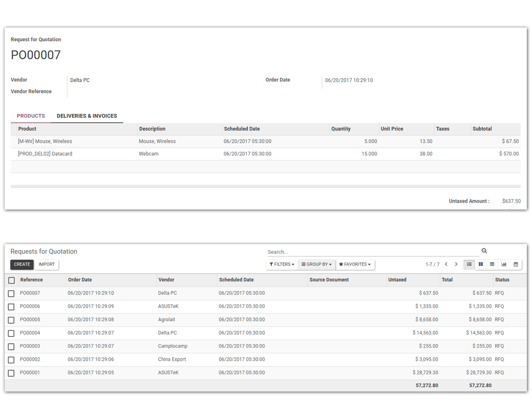The height and width of the screenshot is (420, 532).
Task: Expand the Group By dropdown
Action: [316, 264]
